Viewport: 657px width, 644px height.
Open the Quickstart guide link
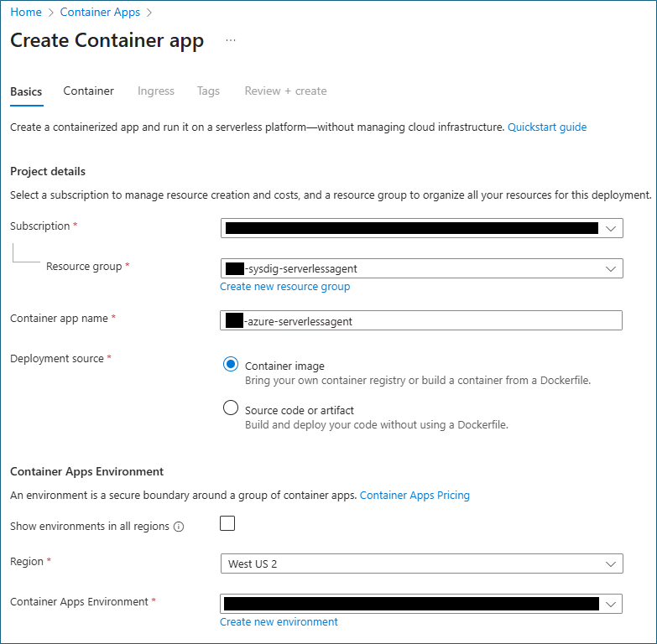547,127
